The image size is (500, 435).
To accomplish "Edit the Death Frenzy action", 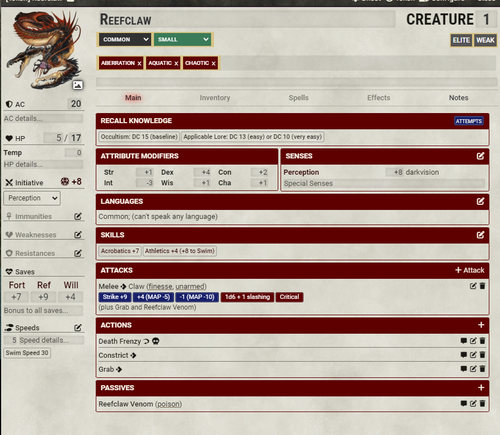I will (473, 341).
